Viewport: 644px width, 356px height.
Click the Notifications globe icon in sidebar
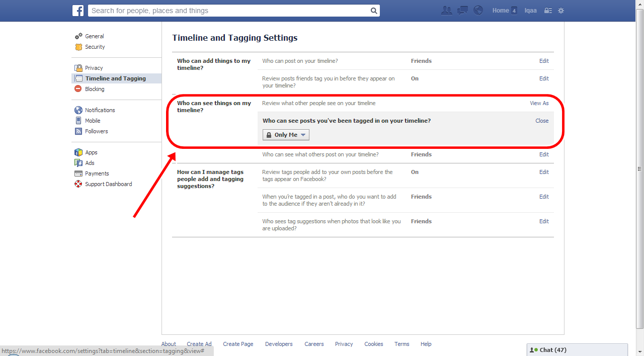pyautogui.click(x=78, y=110)
